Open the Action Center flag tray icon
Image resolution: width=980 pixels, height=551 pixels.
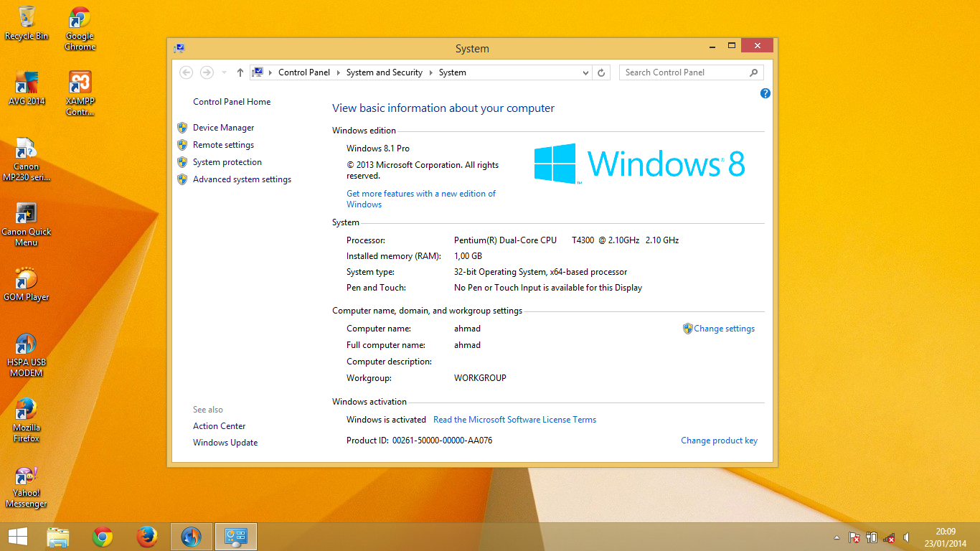(x=854, y=537)
